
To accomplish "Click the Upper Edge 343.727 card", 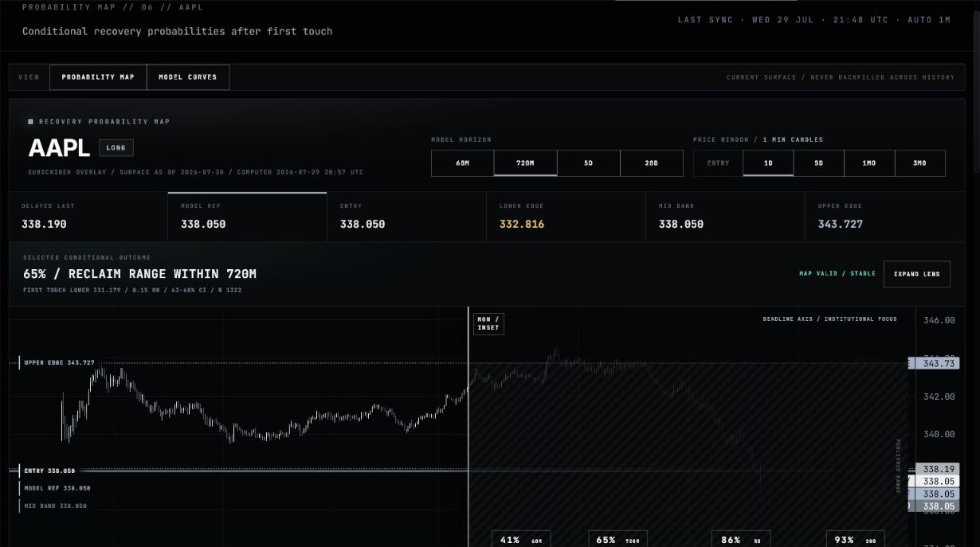I will coord(884,217).
